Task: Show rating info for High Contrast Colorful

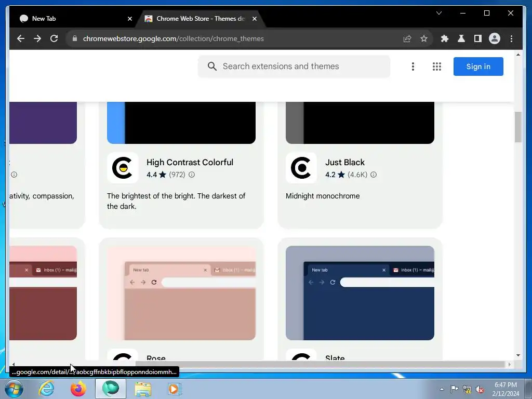Action: click(192, 175)
